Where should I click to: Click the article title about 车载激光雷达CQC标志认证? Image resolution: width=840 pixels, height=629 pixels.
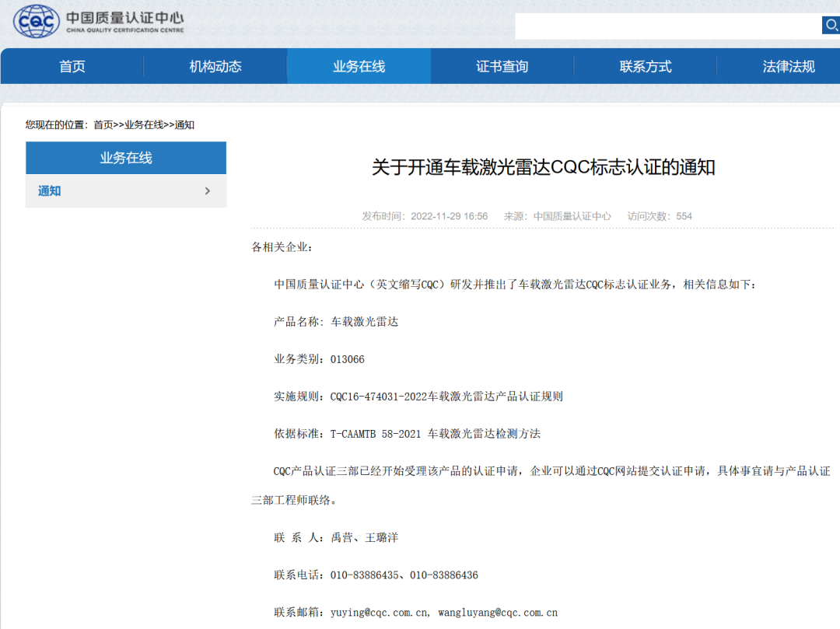click(543, 167)
